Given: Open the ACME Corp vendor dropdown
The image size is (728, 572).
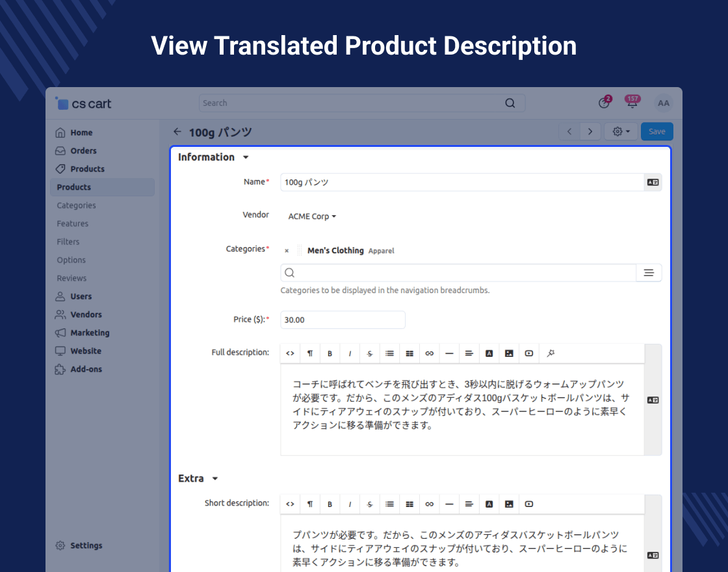Looking at the screenshot, I should point(312,216).
